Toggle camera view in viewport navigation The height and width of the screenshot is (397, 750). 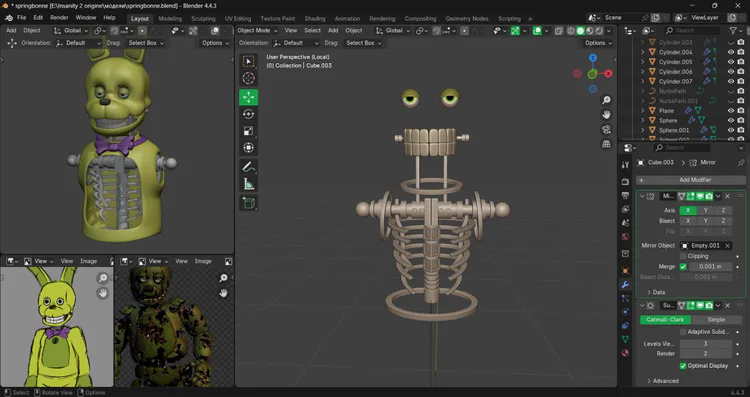606,130
